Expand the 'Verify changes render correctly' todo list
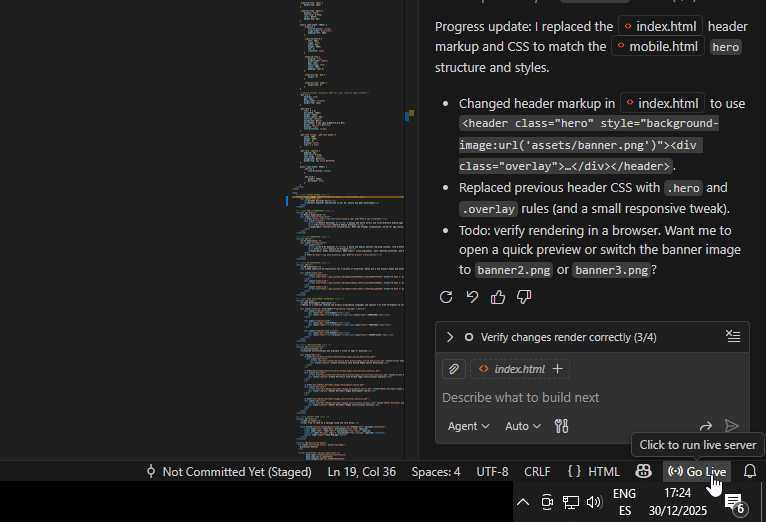This screenshot has width=766, height=522. [450, 337]
